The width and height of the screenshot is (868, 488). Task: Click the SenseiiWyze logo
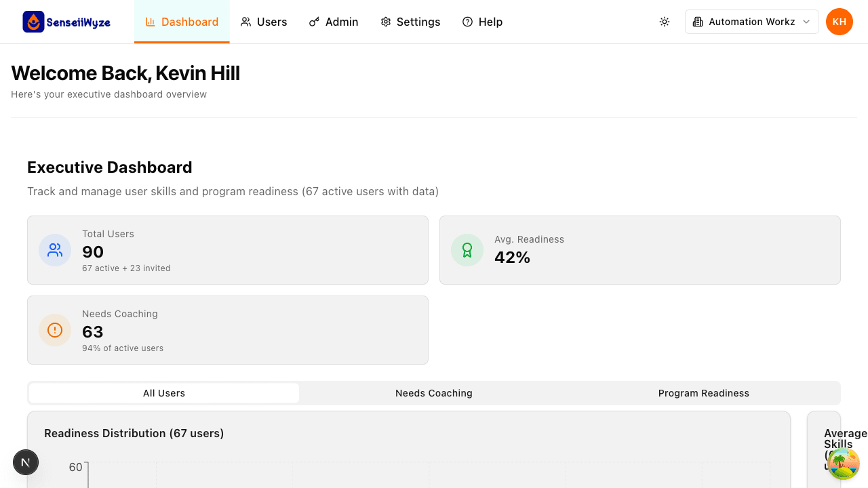click(x=66, y=21)
